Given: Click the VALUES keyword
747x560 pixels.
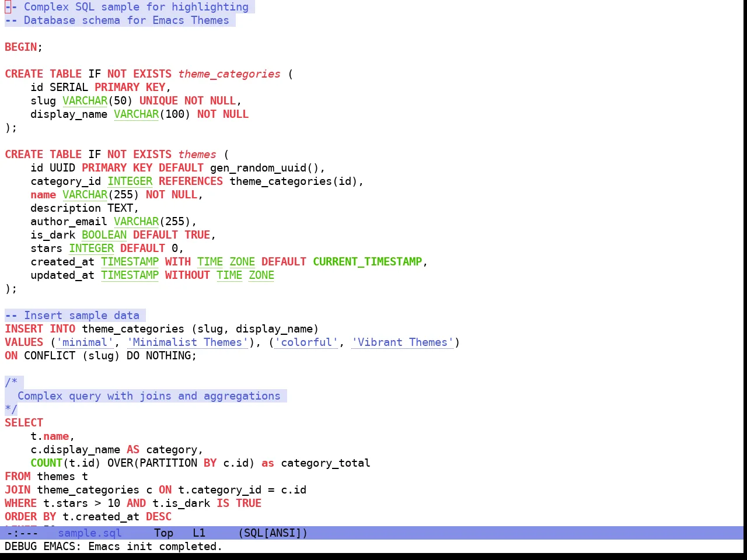Looking at the screenshot, I should coord(24,342).
